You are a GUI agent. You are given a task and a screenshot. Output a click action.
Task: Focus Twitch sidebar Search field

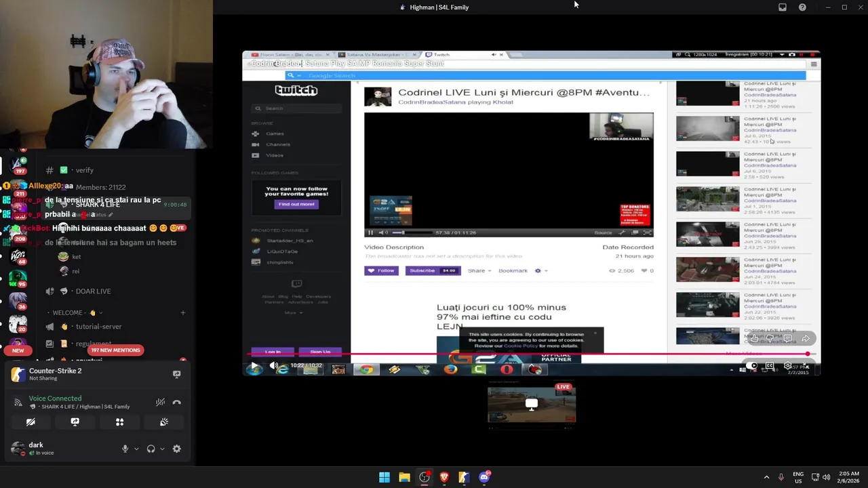296,108
